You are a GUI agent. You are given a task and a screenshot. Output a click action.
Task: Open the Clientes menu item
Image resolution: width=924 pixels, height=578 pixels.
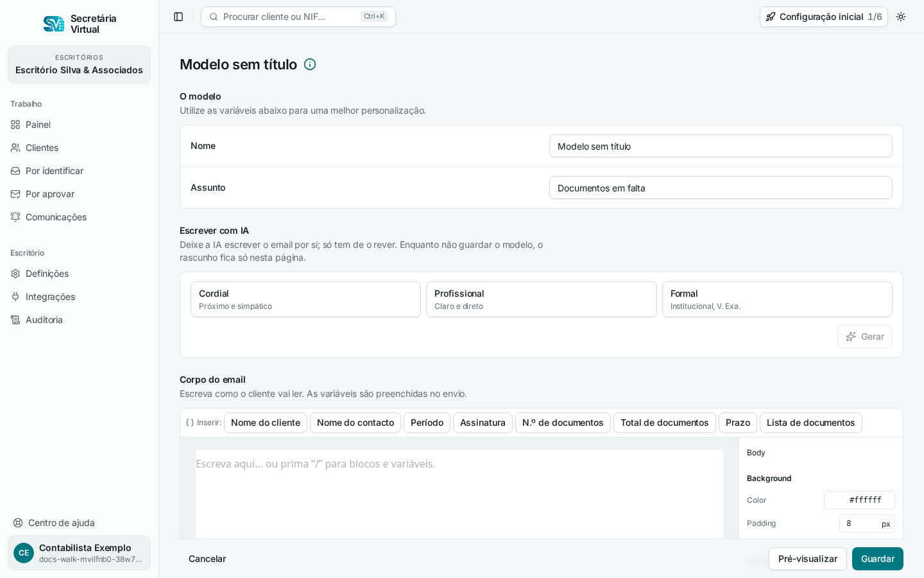[79, 148]
